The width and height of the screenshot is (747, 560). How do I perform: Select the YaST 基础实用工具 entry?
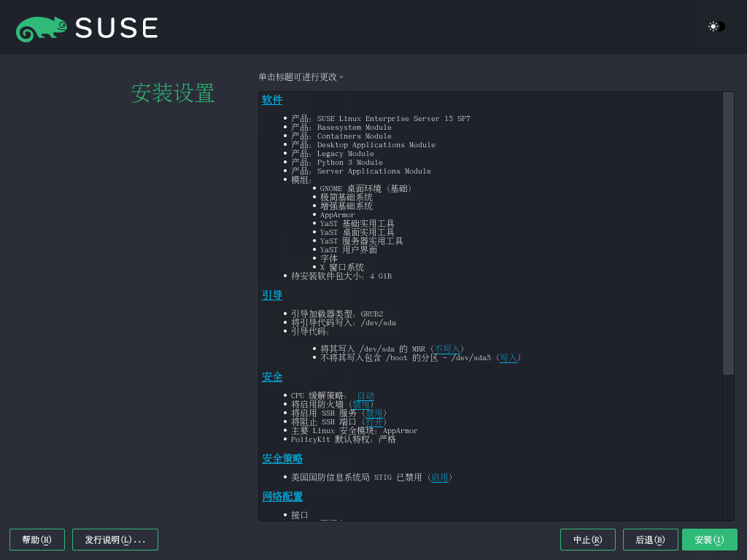pyautogui.click(x=357, y=224)
